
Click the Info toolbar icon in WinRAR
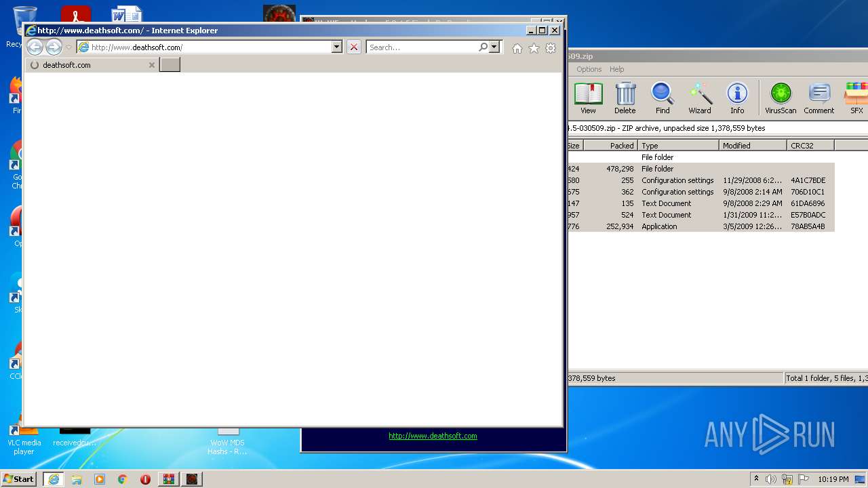[737, 98]
